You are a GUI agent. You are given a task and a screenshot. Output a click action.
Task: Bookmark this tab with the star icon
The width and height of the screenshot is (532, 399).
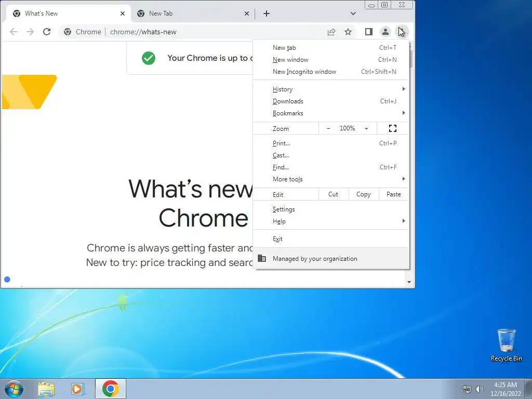(348, 32)
